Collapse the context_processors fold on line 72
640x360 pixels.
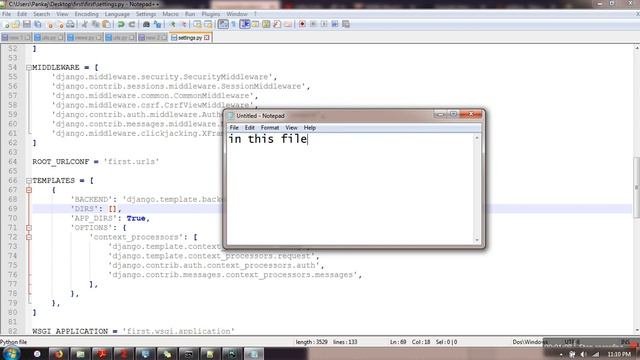click(x=29, y=237)
